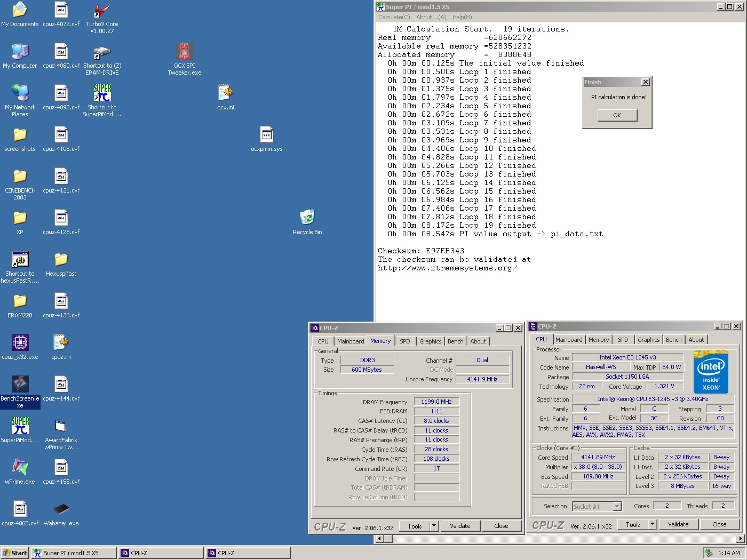Click the Checksum: E97EB343 line
The height and width of the screenshot is (560, 747).
[x=421, y=251]
